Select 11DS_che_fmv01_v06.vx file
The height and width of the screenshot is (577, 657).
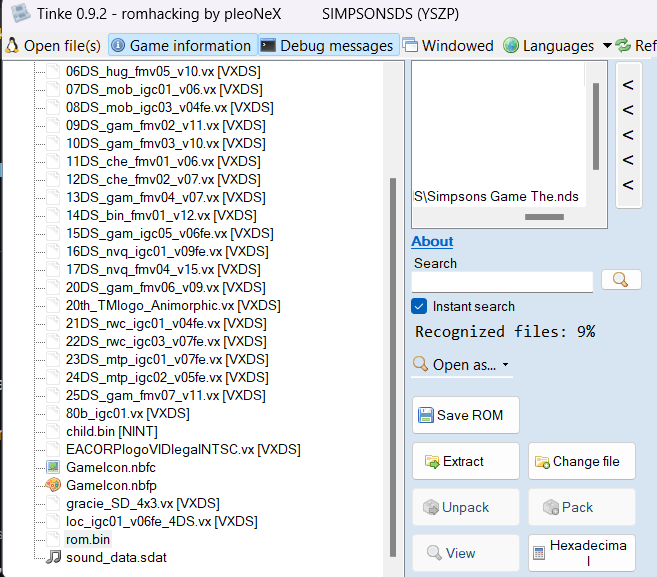163,161
